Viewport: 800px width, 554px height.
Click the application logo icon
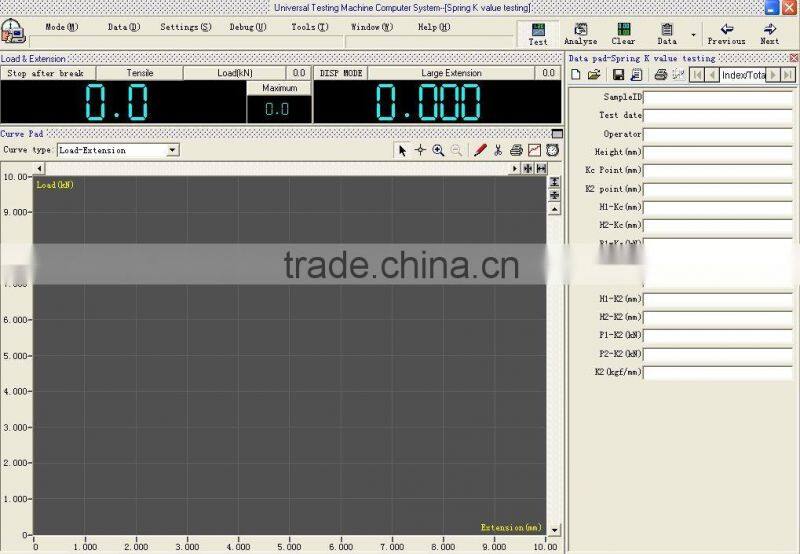tap(13, 31)
